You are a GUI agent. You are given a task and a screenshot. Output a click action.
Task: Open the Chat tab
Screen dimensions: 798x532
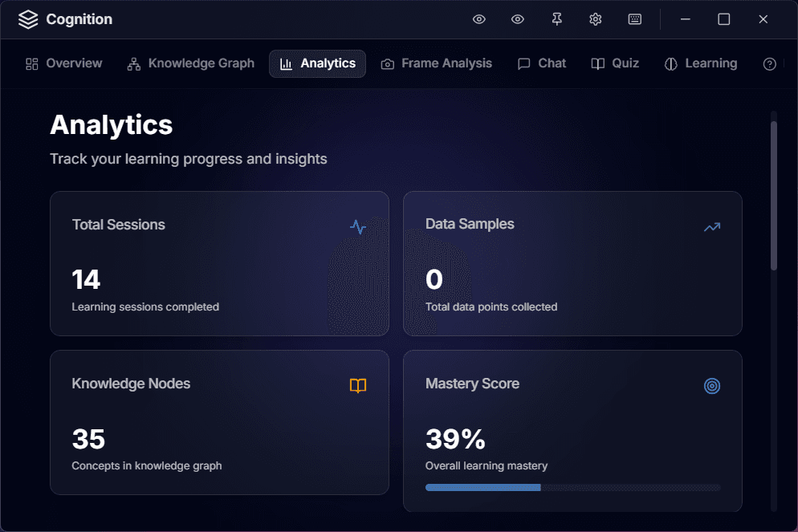(542, 63)
